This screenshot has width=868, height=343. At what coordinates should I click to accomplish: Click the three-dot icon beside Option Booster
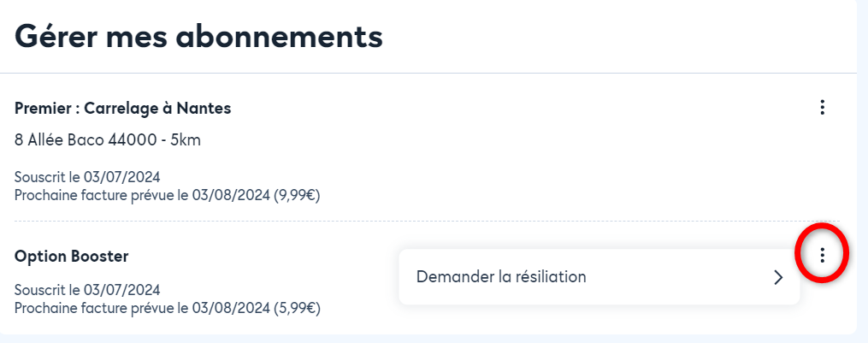click(822, 255)
